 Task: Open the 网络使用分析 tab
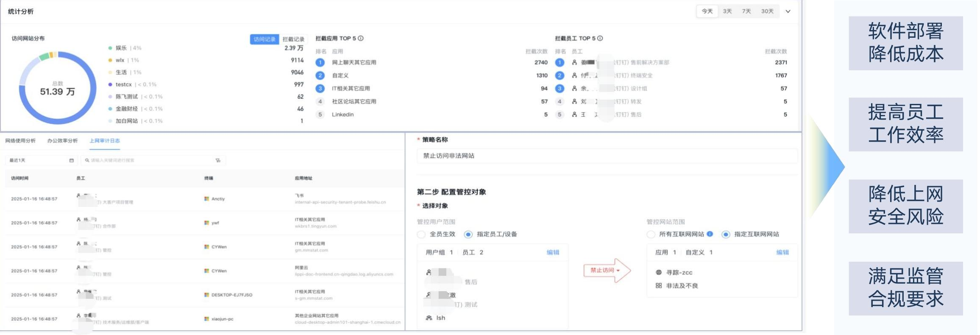[x=20, y=141]
